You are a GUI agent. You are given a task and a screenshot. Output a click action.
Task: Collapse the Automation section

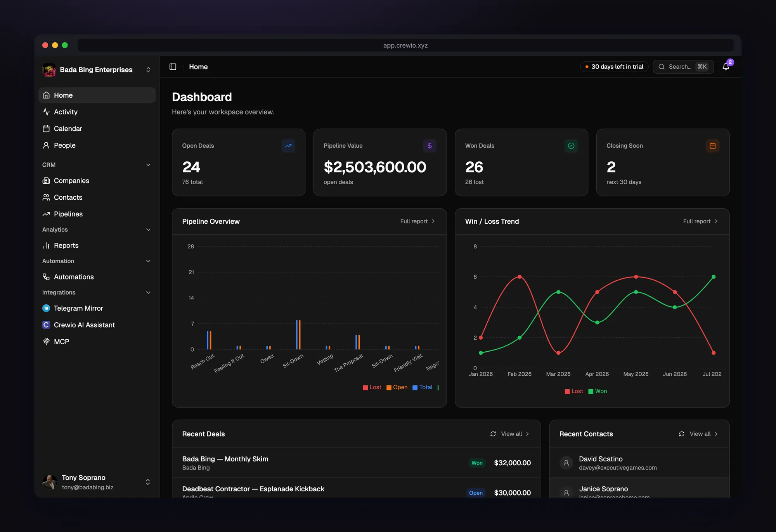148,261
